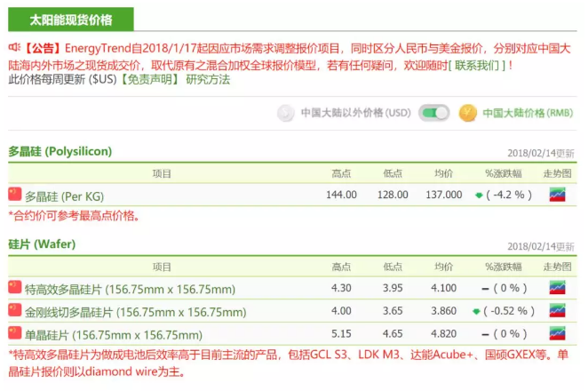The width and height of the screenshot is (588, 391).
Task: Click the megaphone announcement icon
Action: 14,46
